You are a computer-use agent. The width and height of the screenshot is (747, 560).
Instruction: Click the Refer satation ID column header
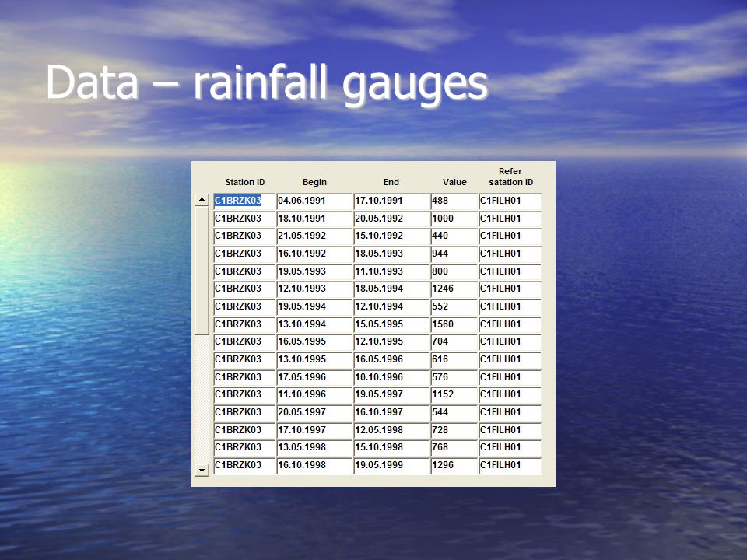[x=510, y=177]
